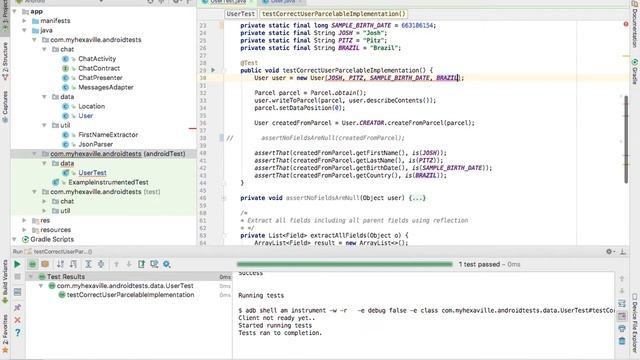The image size is (640, 360).
Task: Toggle showing passed tests
Action: [32, 264]
